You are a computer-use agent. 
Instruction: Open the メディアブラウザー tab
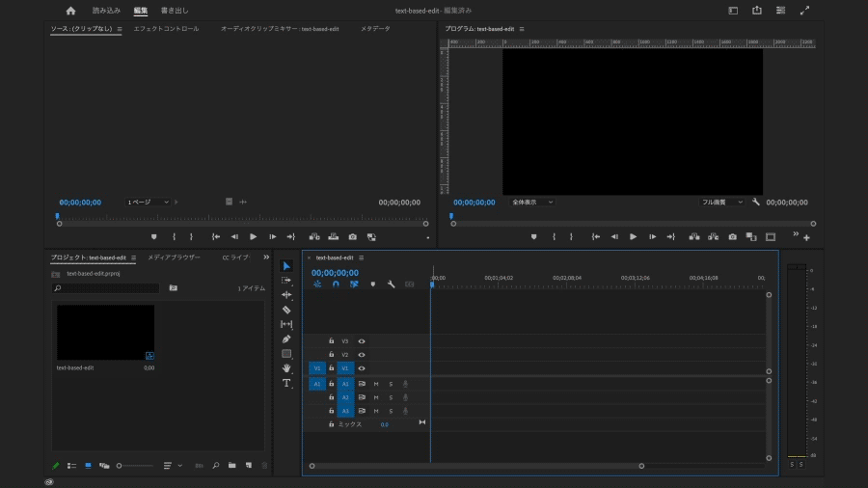click(174, 258)
